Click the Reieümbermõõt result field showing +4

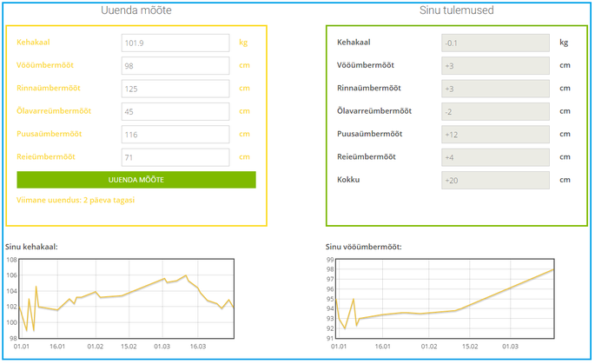[495, 157]
